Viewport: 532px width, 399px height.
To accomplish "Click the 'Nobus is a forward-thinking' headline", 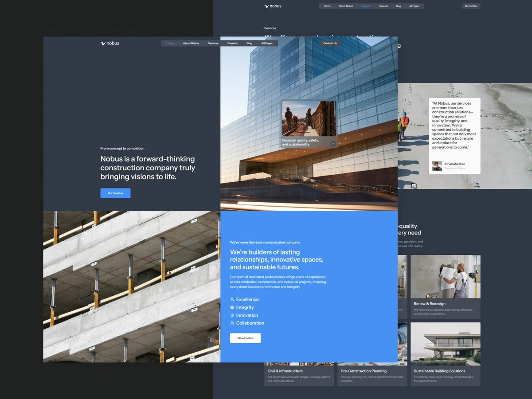I will tap(148, 168).
